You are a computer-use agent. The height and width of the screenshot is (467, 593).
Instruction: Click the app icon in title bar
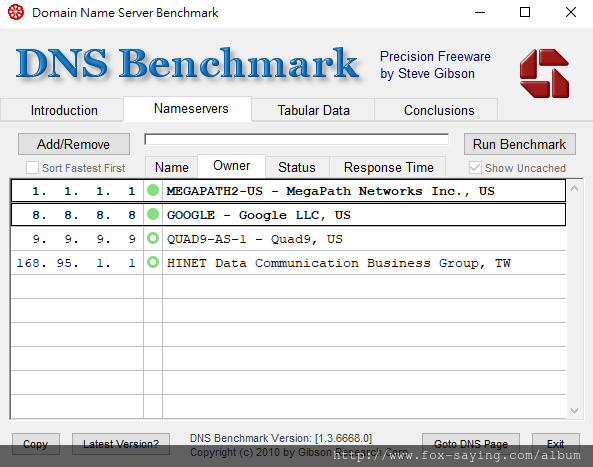[x=16, y=12]
